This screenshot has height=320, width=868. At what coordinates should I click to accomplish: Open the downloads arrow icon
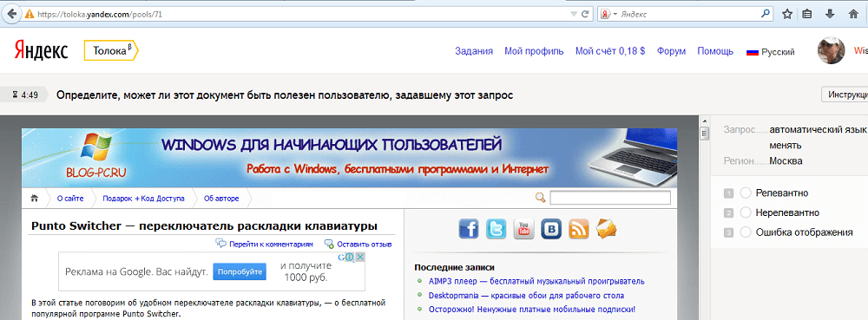point(830,15)
